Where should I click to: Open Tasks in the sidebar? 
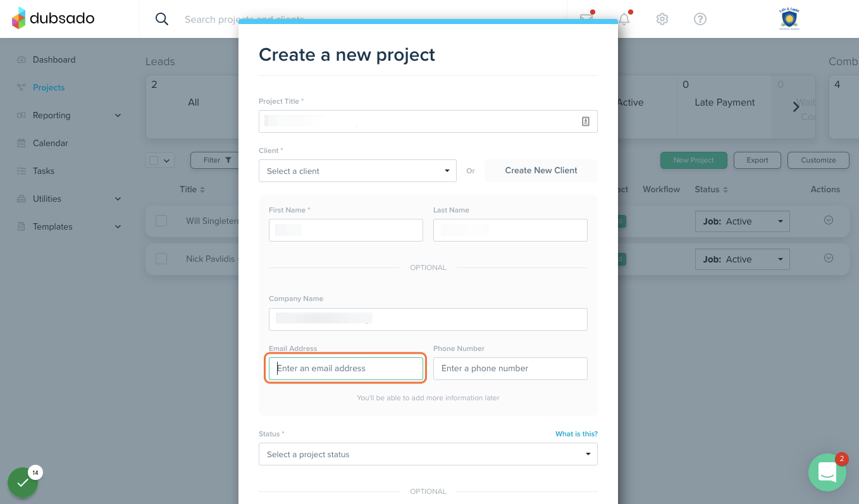click(44, 171)
